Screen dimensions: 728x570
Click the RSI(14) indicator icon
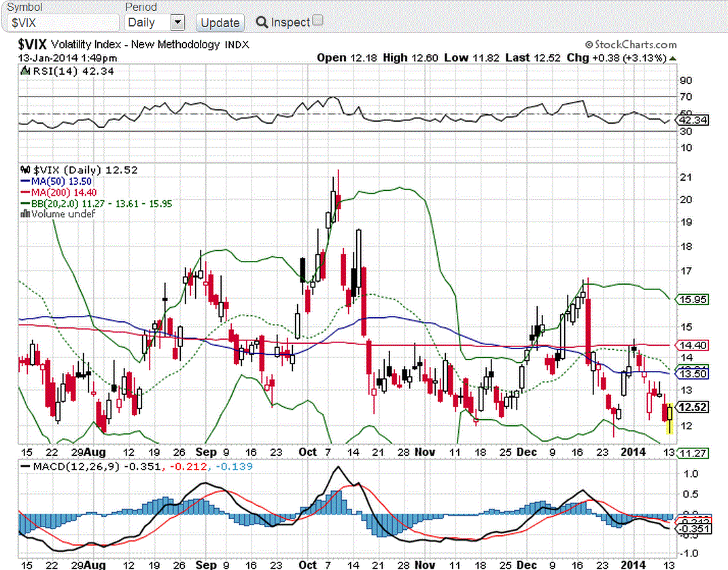pyautogui.click(x=24, y=71)
